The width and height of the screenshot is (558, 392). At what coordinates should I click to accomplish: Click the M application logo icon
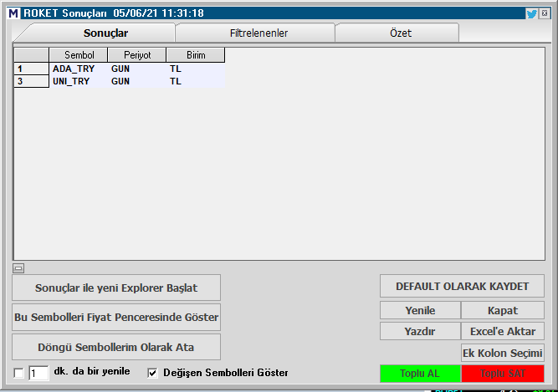coord(13,13)
